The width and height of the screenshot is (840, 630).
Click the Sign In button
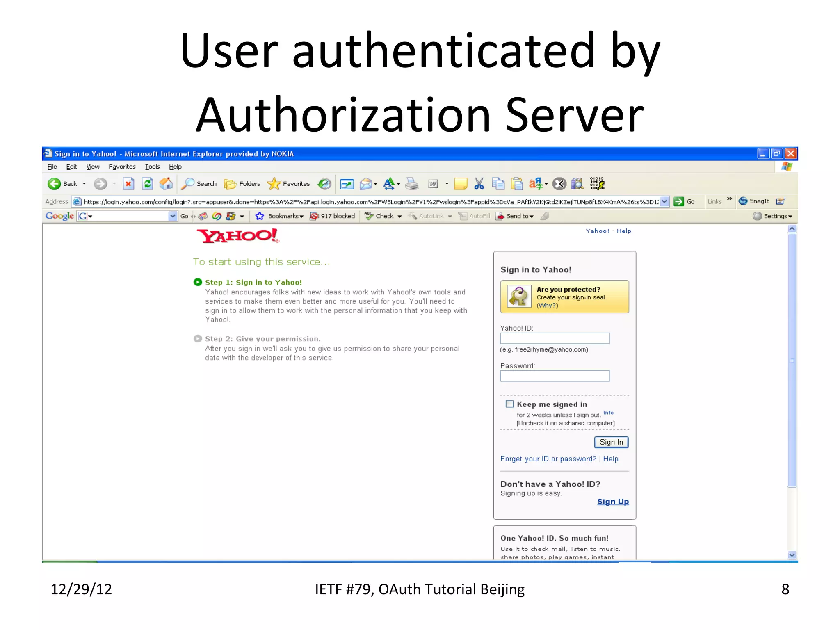coord(611,442)
